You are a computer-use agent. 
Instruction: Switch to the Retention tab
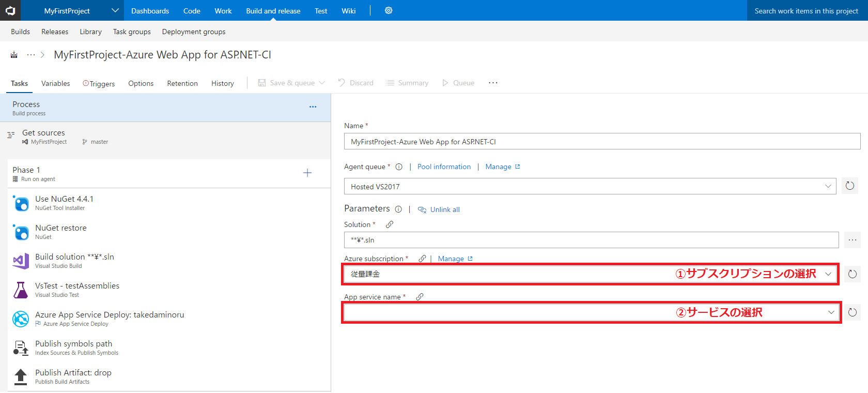point(182,83)
